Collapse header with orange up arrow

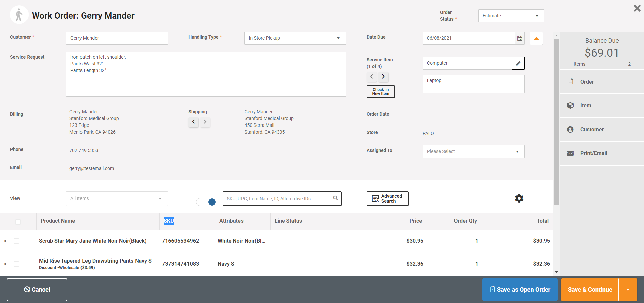[x=536, y=38]
